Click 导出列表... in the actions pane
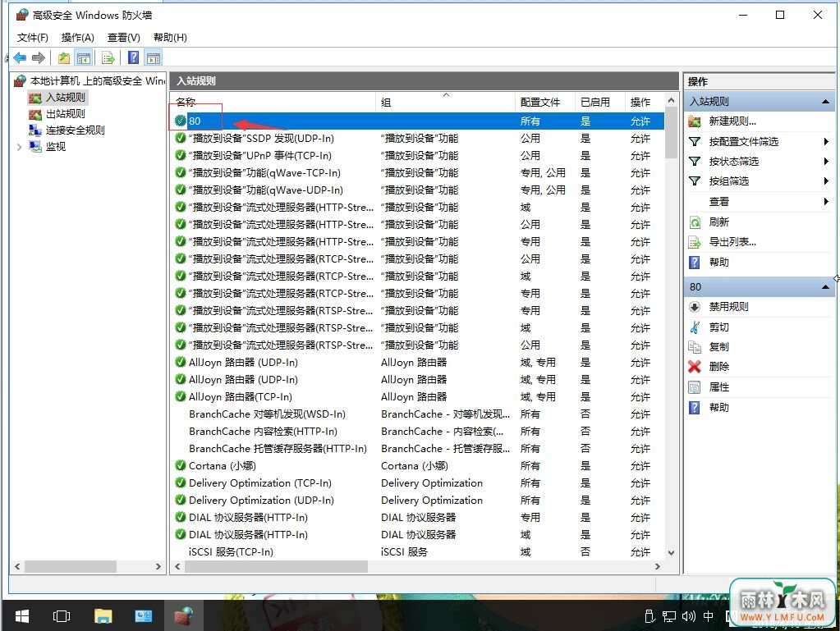 pyautogui.click(x=732, y=242)
